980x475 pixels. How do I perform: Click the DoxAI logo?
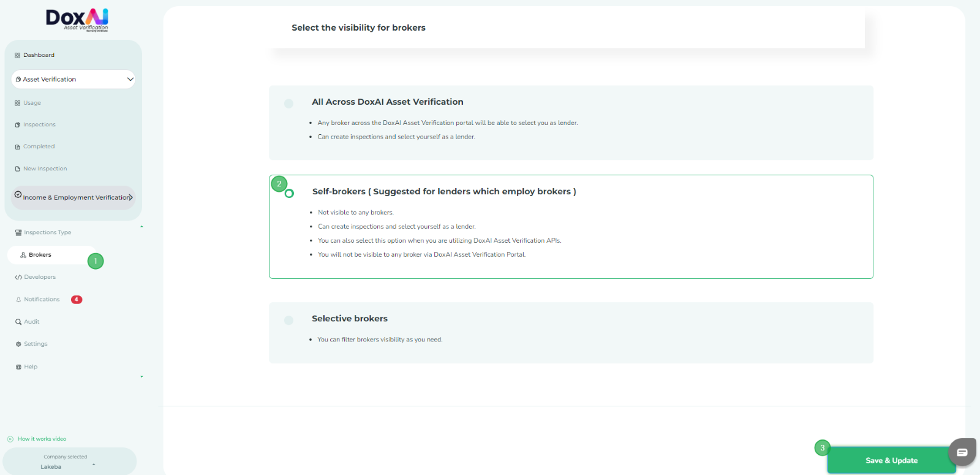click(x=77, y=19)
